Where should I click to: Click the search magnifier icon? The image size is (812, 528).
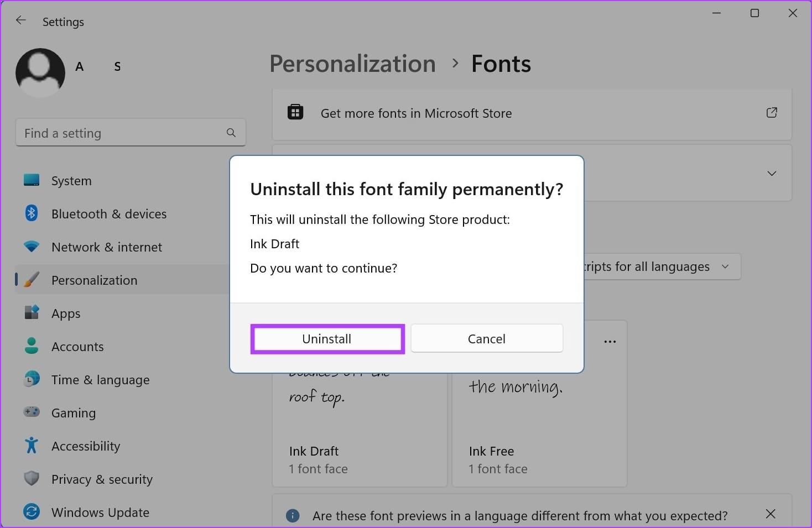[231, 133]
